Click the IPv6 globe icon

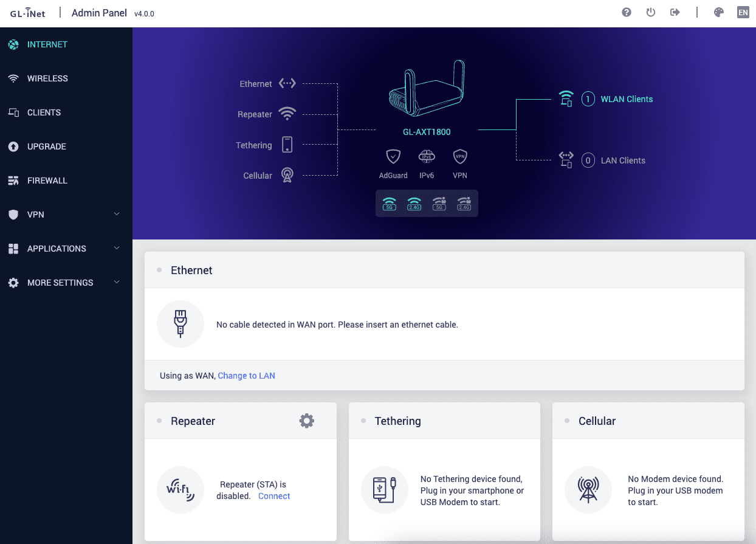(x=427, y=157)
